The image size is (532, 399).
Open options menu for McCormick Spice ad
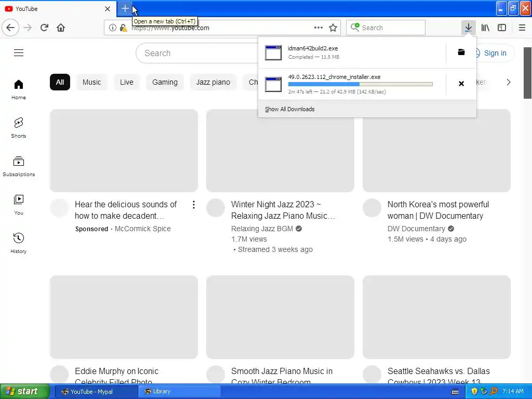click(193, 205)
